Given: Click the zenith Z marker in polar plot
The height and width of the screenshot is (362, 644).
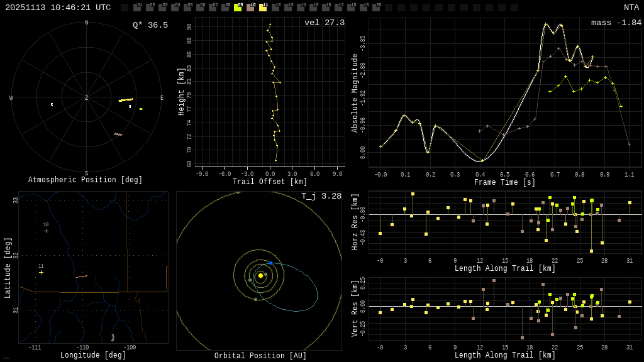Looking at the screenshot, I should (x=87, y=98).
